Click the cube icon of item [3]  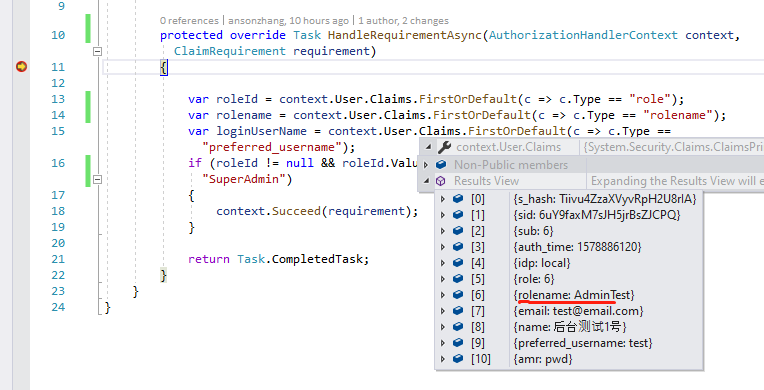pos(458,247)
